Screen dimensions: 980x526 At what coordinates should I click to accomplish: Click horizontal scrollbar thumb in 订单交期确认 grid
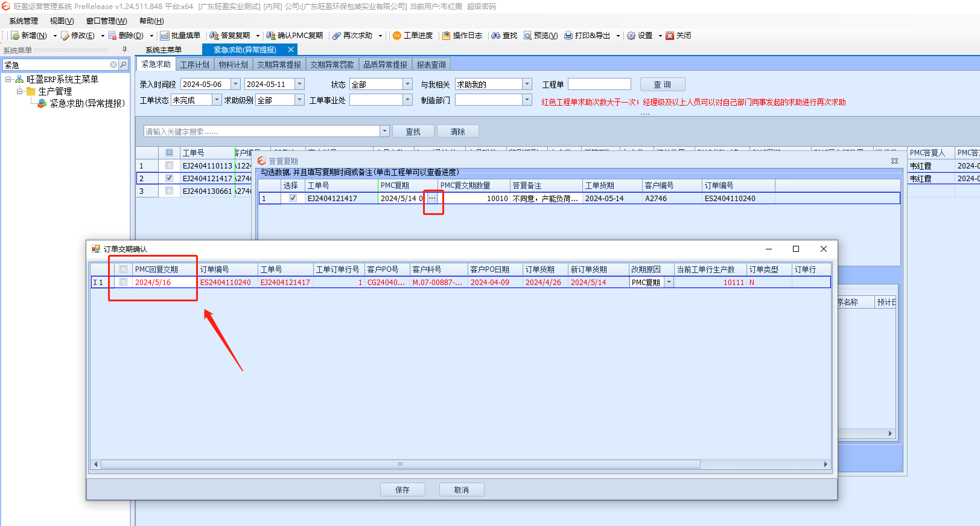pyautogui.click(x=401, y=464)
